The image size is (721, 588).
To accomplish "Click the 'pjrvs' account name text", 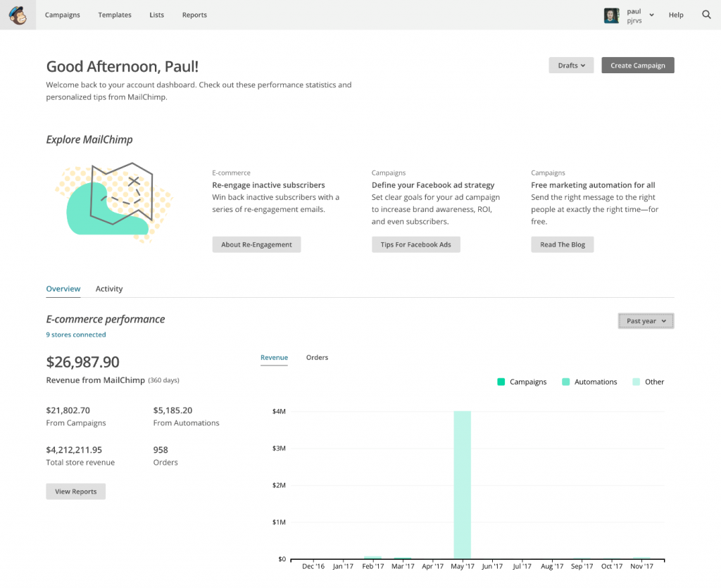I will click(x=634, y=20).
